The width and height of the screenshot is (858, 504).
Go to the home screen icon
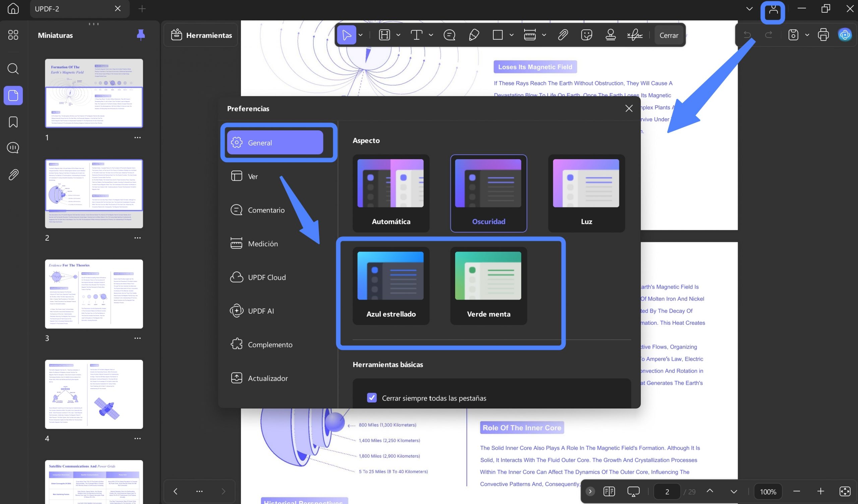pyautogui.click(x=13, y=8)
